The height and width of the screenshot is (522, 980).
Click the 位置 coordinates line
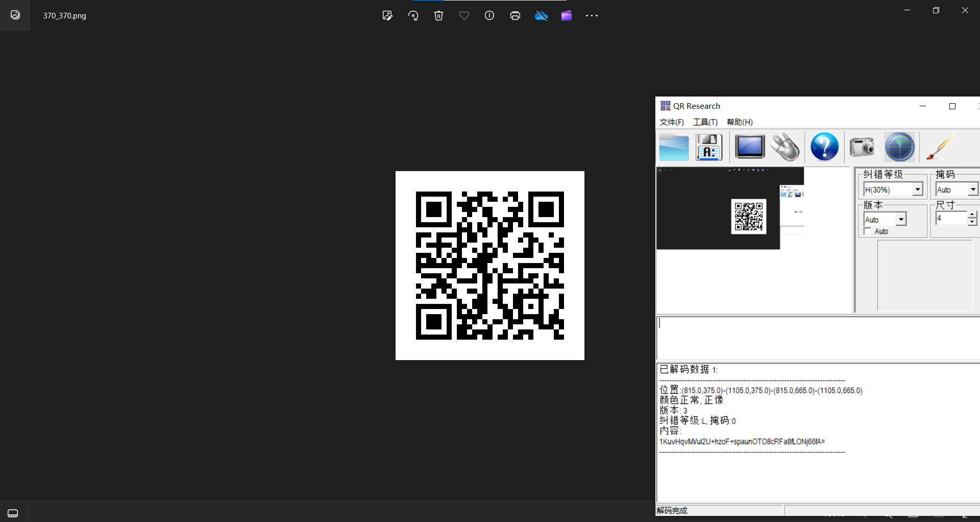point(761,390)
